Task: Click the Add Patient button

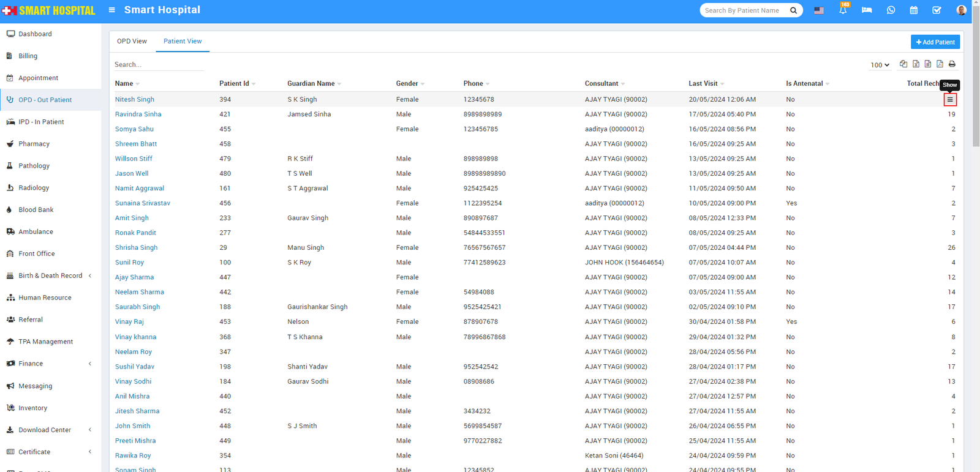Action: coord(935,42)
